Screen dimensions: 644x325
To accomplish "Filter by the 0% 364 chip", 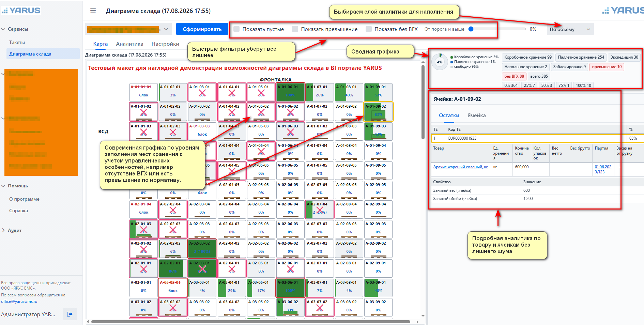I will pyautogui.click(x=511, y=85).
